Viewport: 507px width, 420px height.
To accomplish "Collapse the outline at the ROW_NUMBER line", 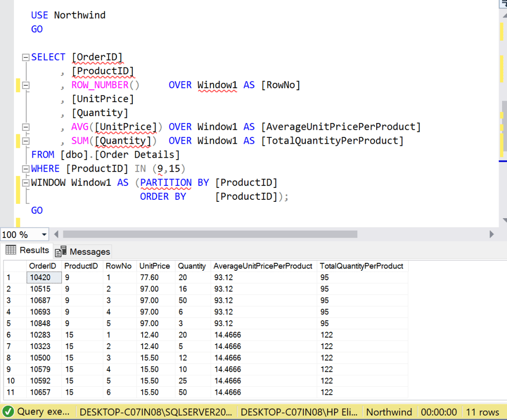I will tap(26, 85).
